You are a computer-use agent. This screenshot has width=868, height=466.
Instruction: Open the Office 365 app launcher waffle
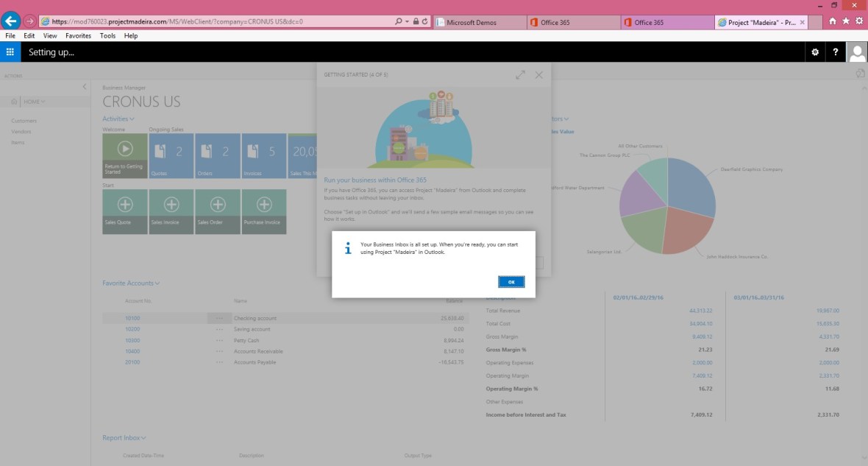coord(10,52)
